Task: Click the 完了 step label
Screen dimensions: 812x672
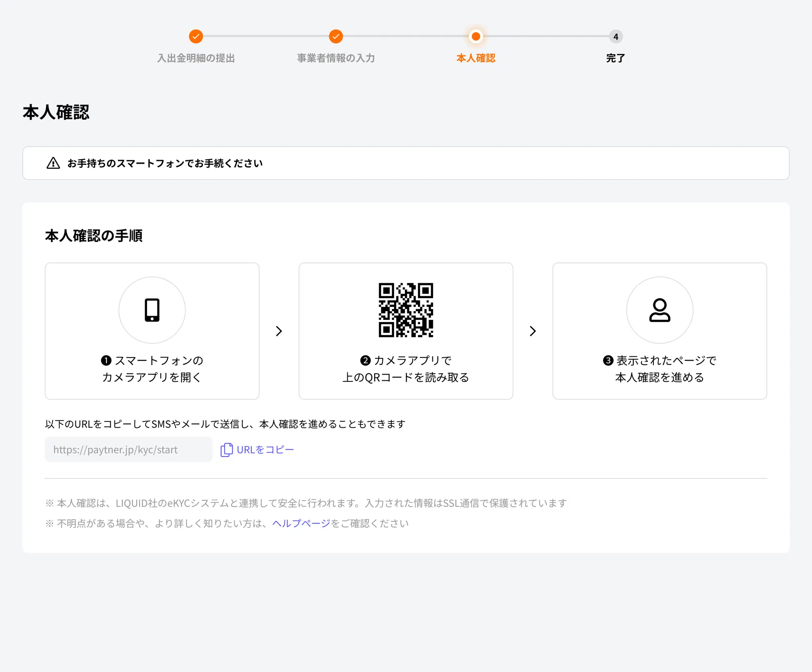Action: [x=616, y=58]
